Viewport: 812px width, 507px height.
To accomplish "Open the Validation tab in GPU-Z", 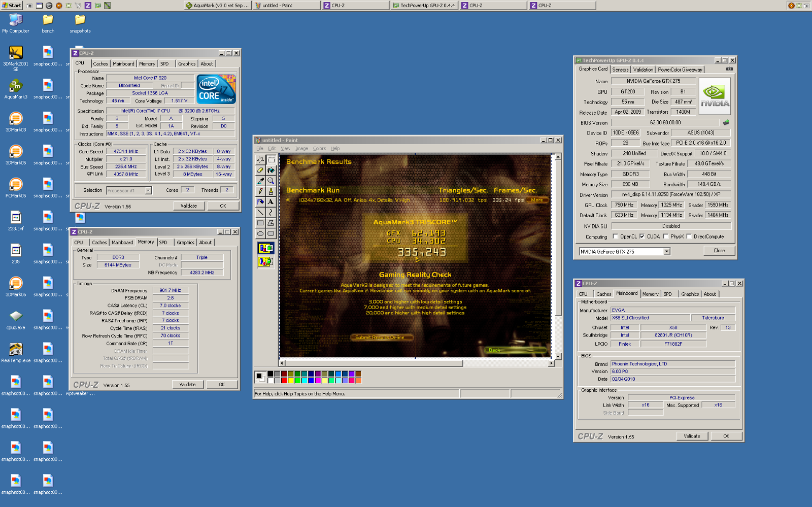I will pyautogui.click(x=643, y=70).
